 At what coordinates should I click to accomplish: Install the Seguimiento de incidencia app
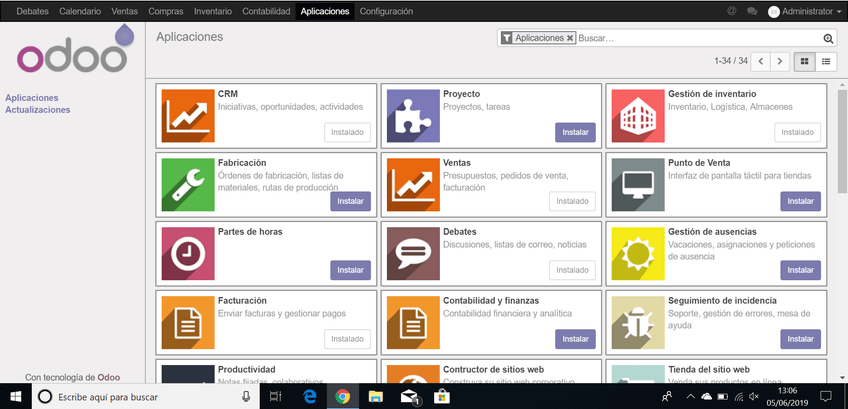(x=800, y=339)
